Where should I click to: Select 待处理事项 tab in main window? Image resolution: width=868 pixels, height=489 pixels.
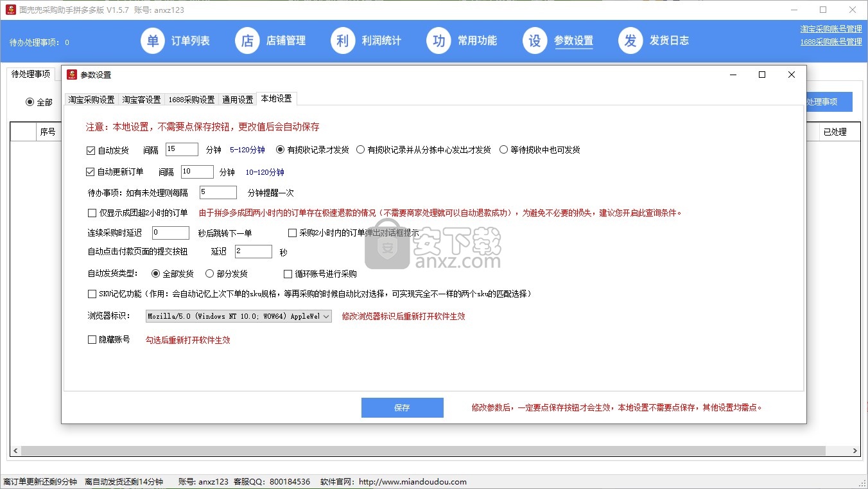tap(31, 74)
